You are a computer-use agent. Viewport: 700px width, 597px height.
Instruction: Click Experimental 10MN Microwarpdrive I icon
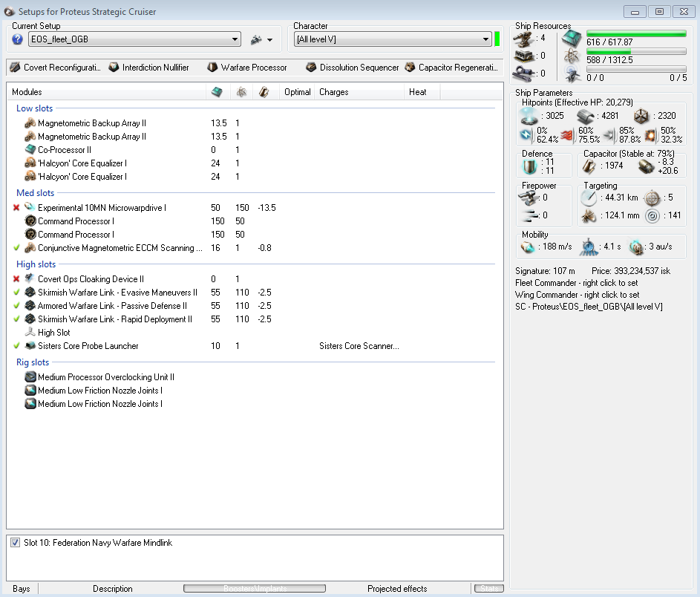click(x=30, y=207)
